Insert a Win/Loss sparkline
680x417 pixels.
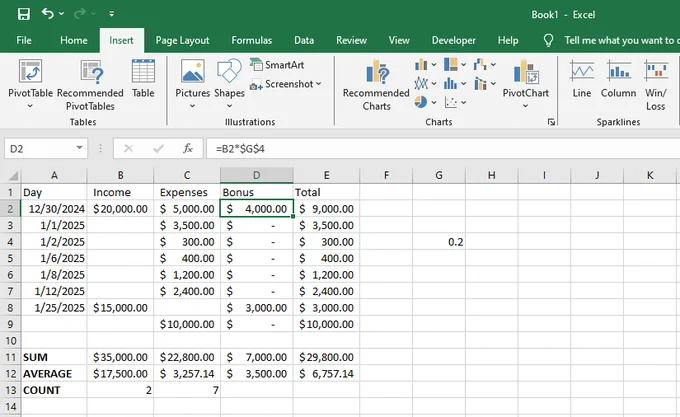[655, 85]
